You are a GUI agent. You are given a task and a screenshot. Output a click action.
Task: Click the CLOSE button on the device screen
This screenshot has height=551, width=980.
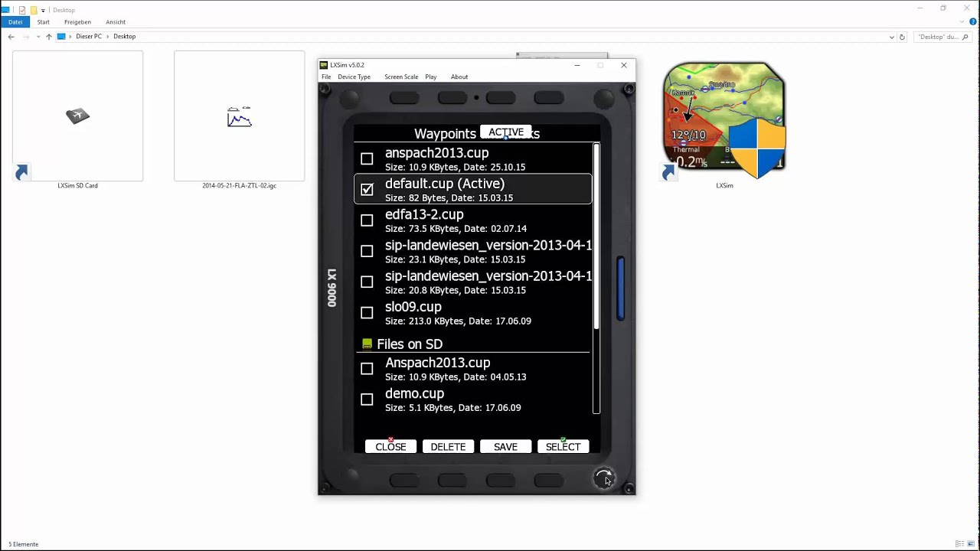[390, 446]
